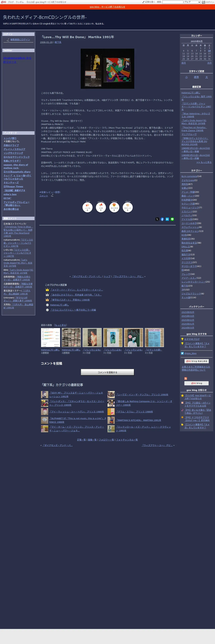215x644 pixels.
Task: Open 8cm complete category
Action: (189, 176)
